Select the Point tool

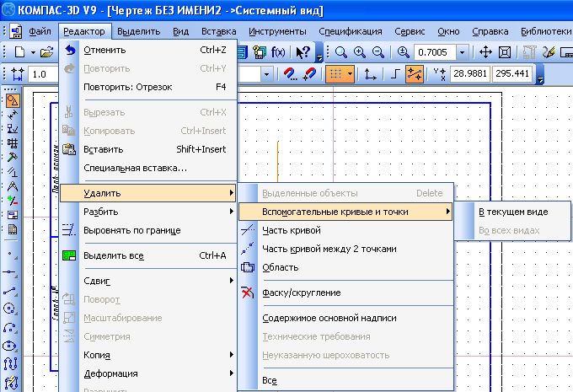(x=10, y=254)
